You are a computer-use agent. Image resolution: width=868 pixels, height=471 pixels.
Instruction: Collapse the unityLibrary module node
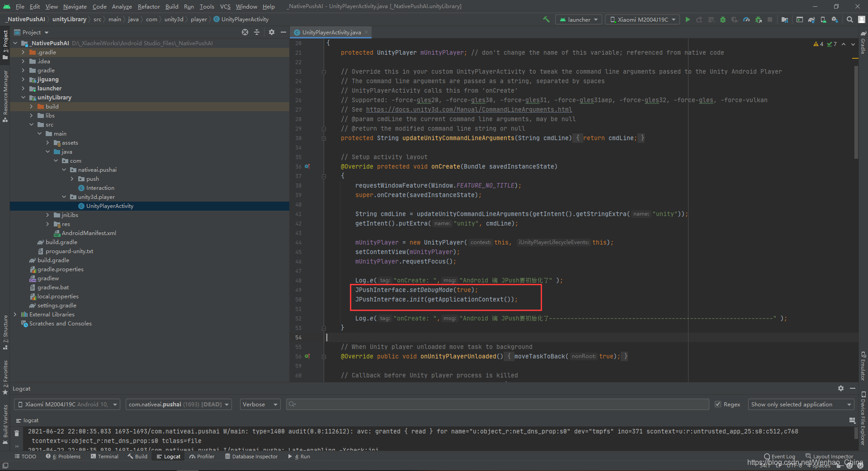point(24,97)
